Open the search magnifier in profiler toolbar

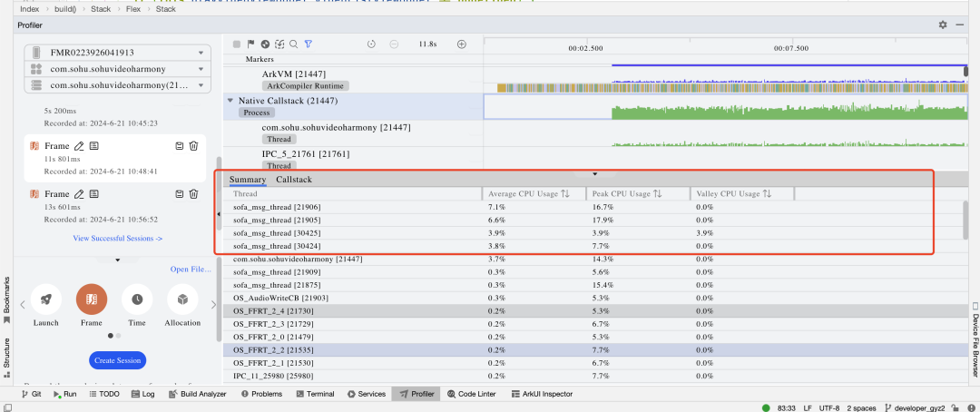tap(294, 44)
